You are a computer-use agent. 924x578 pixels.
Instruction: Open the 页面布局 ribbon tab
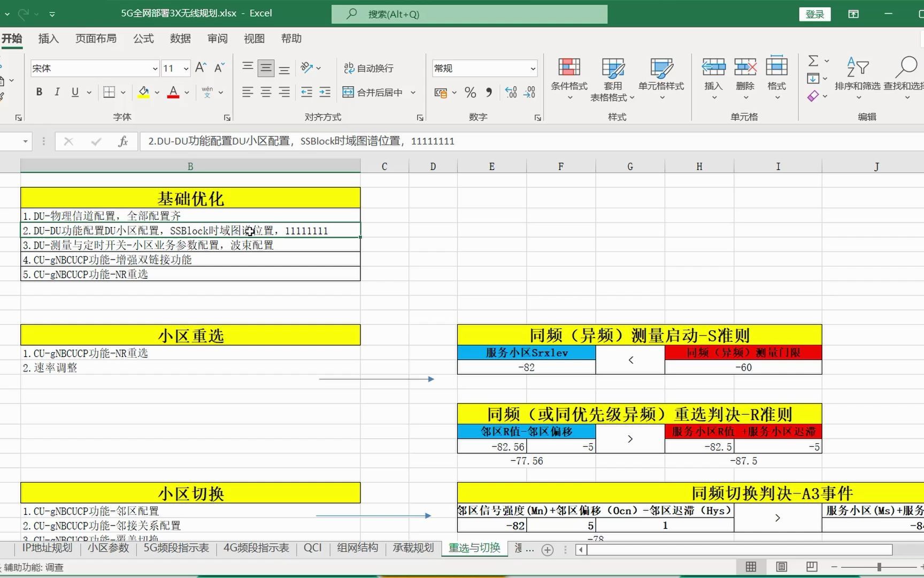(96, 39)
